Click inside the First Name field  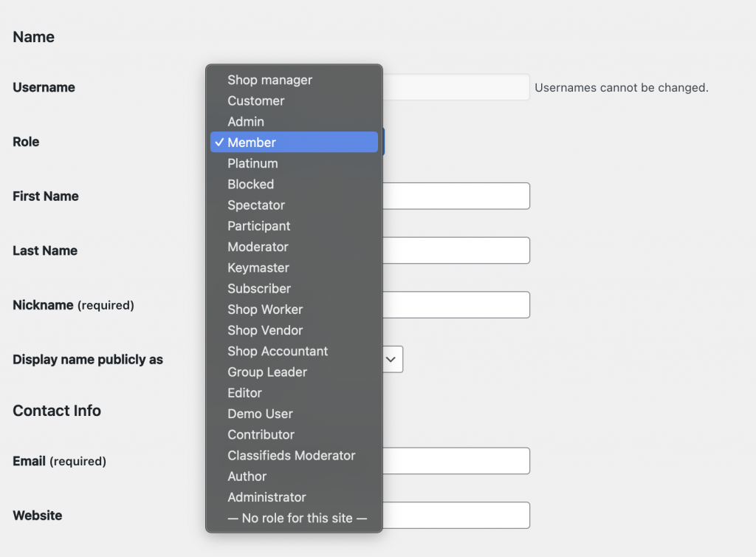tap(456, 196)
